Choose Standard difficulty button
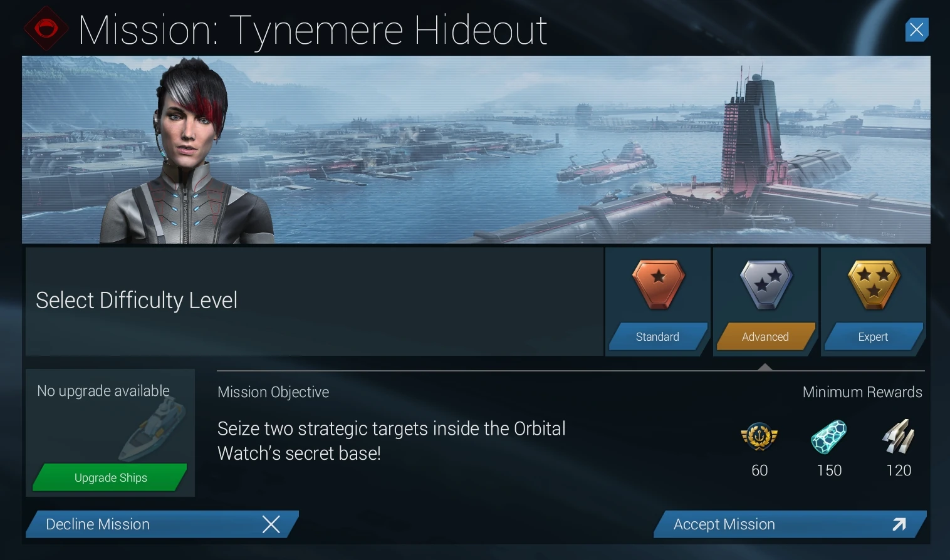Image resolution: width=950 pixels, height=560 pixels. click(x=658, y=337)
